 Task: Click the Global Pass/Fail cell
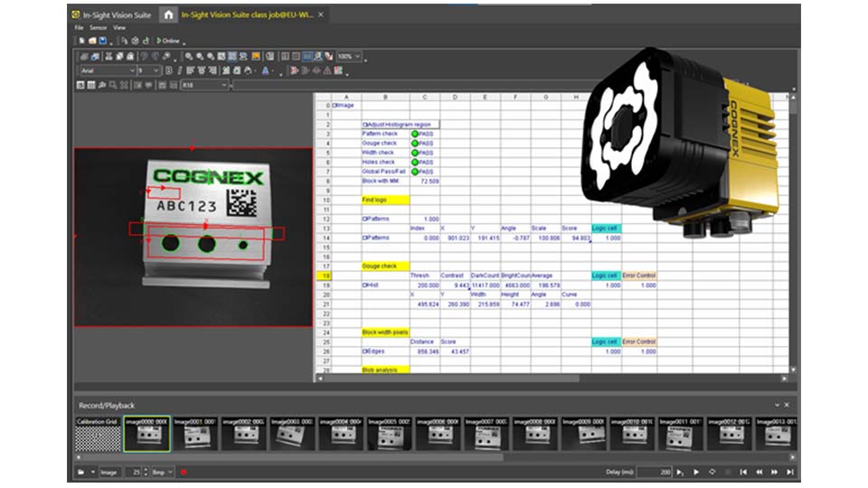pyautogui.click(x=384, y=172)
